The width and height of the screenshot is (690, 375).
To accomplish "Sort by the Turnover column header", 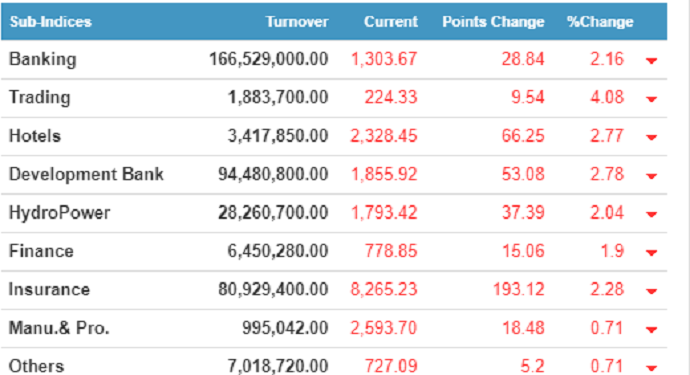I will click(297, 22).
